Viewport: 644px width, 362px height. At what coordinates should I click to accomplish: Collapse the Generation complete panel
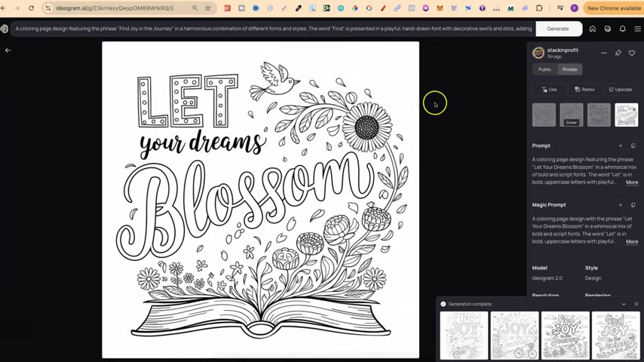pyautogui.click(x=624, y=304)
